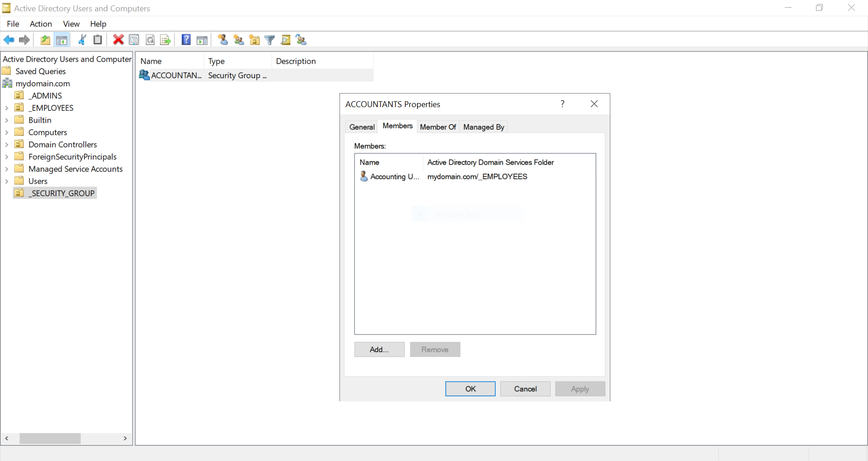Click the help question mark in dialog title
The width and height of the screenshot is (868, 461).
562,104
